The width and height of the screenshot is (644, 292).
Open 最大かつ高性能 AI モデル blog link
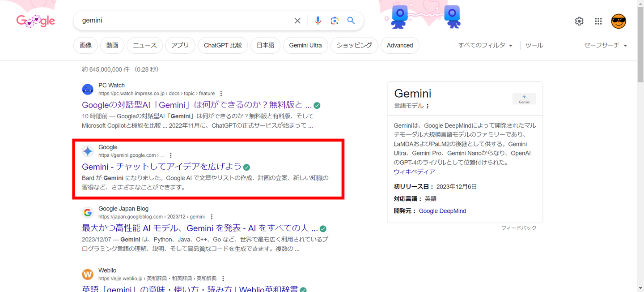click(200, 228)
